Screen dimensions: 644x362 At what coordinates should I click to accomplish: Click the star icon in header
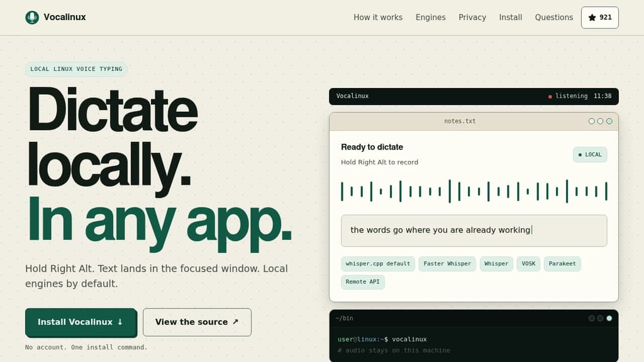[x=592, y=17]
